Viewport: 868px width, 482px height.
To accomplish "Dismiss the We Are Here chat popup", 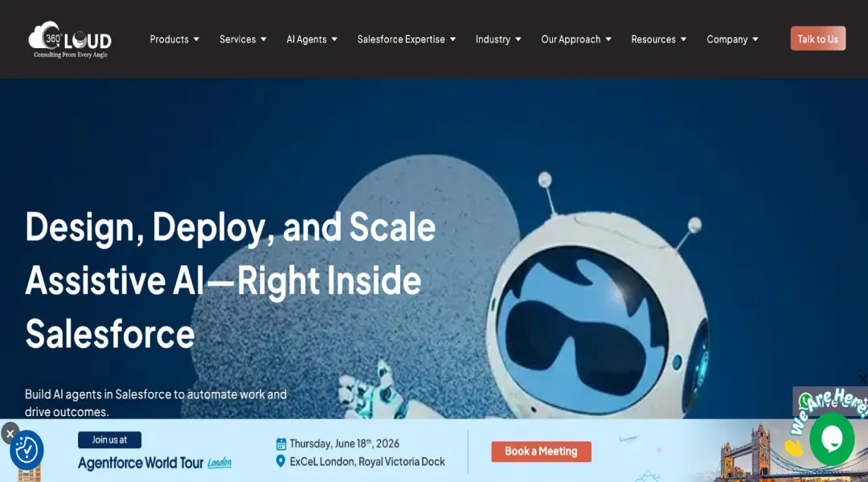I will 862,379.
